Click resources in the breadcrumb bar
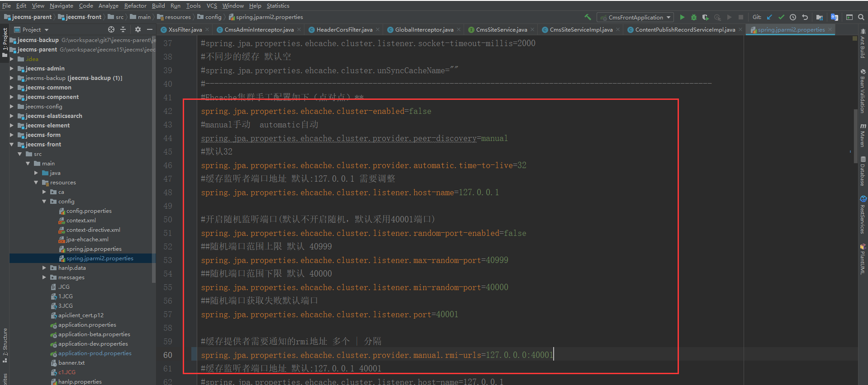Viewport: 868px width, 385px height. pos(178,17)
